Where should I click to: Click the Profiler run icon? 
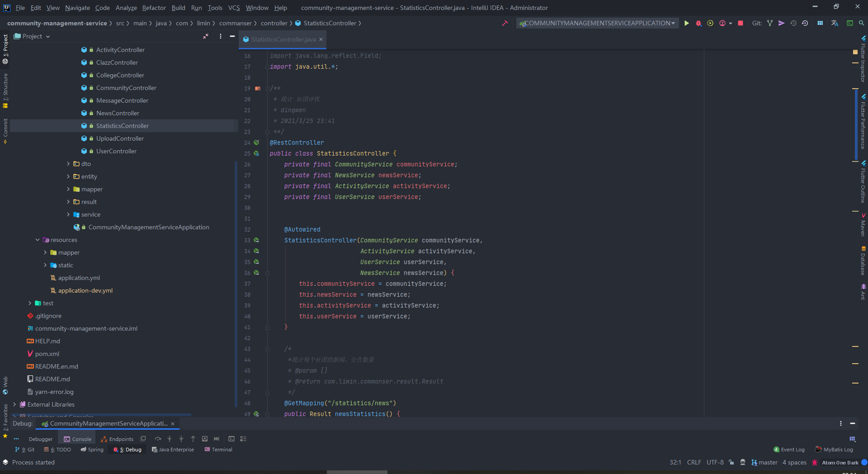(x=722, y=23)
